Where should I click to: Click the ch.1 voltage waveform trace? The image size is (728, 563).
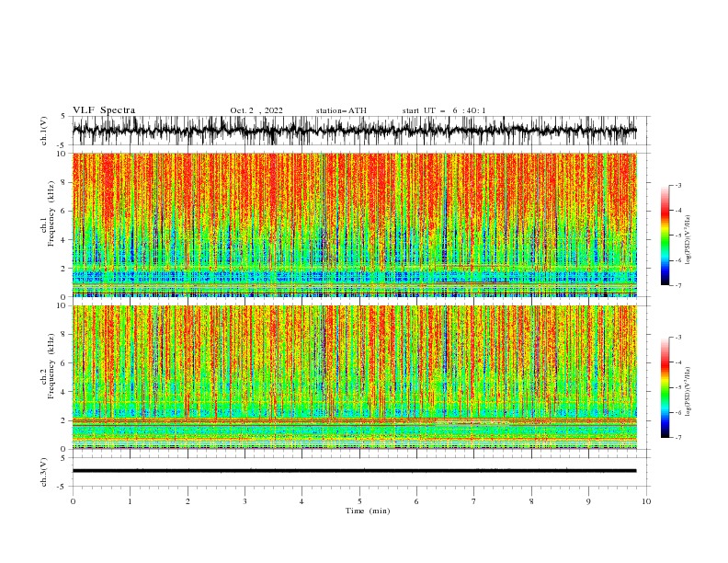tap(354, 131)
